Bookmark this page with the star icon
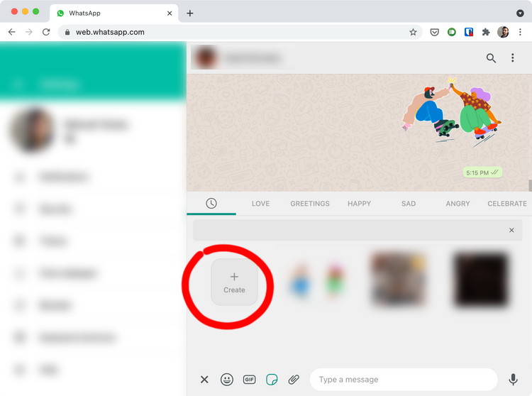 pyautogui.click(x=413, y=32)
